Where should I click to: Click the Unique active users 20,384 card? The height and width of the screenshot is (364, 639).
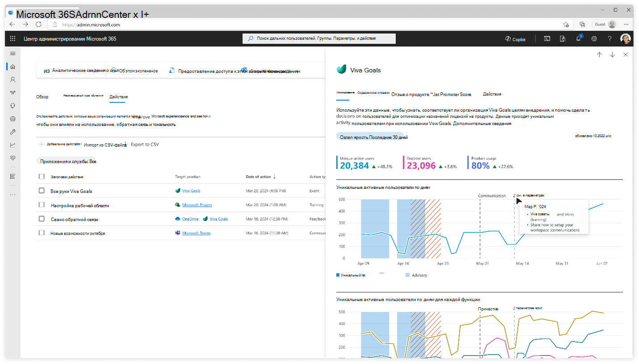tap(364, 163)
